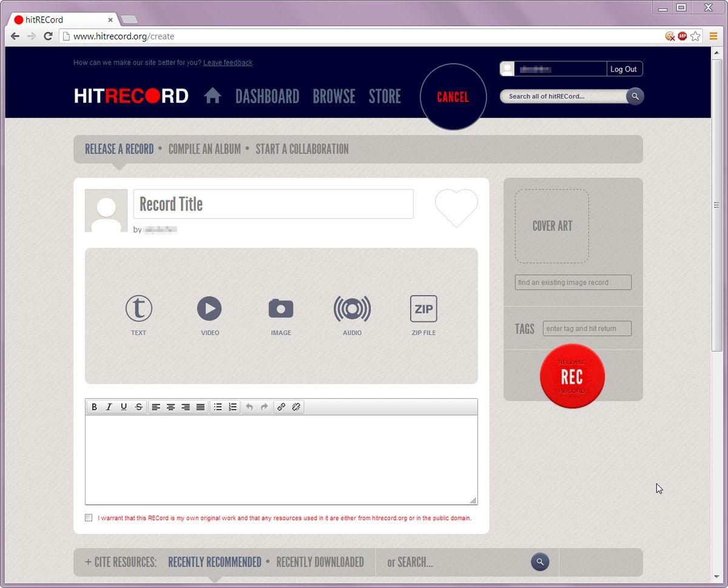Image resolution: width=728 pixels, height=588 pixels.
Task: Click the profile icon beside the username
Action: 507,69
